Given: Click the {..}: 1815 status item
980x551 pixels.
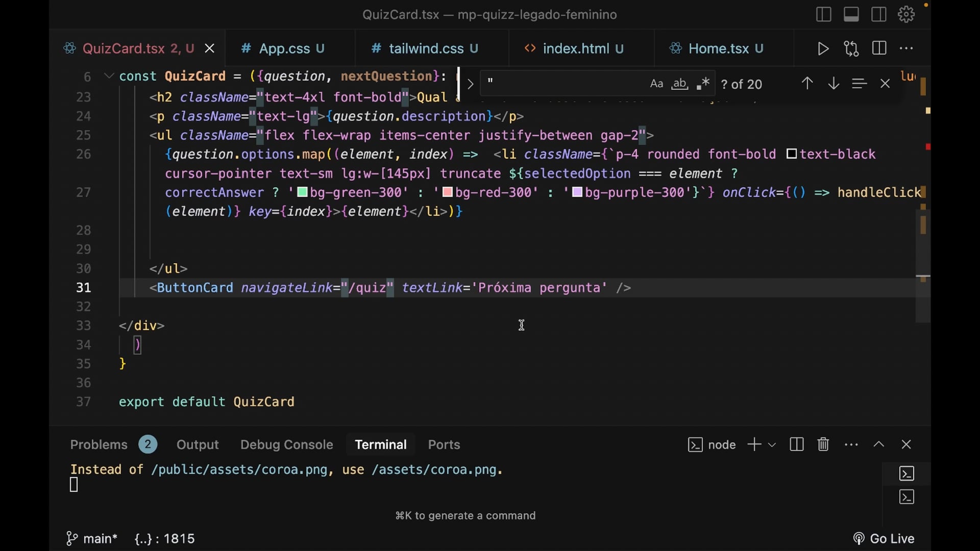Looking at the screenshot, I should [164, 539].
